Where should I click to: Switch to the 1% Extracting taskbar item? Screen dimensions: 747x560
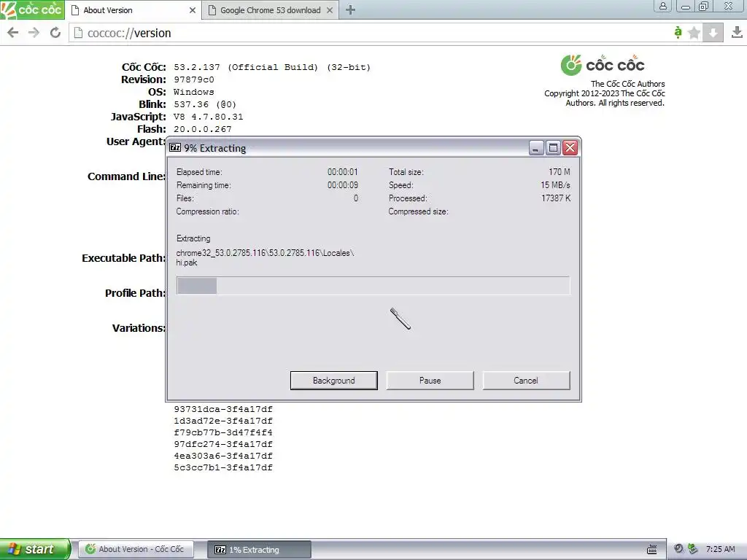pos(259,550)
